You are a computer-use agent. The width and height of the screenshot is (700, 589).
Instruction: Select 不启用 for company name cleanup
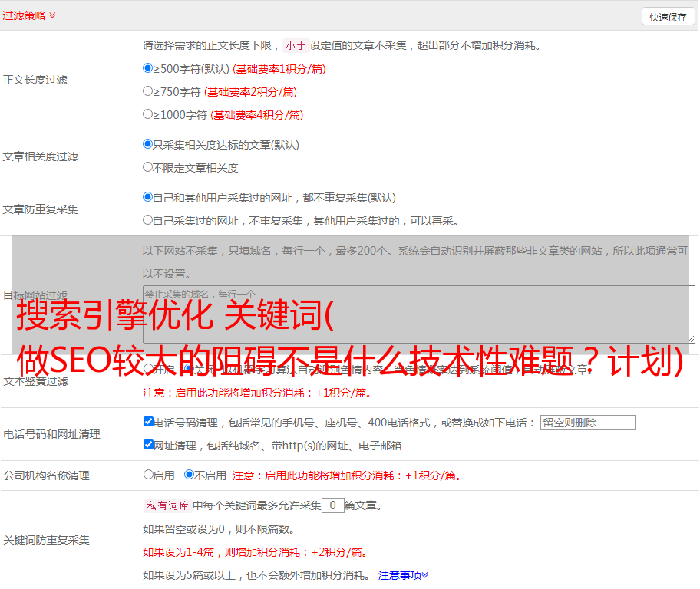pos(190,474)
